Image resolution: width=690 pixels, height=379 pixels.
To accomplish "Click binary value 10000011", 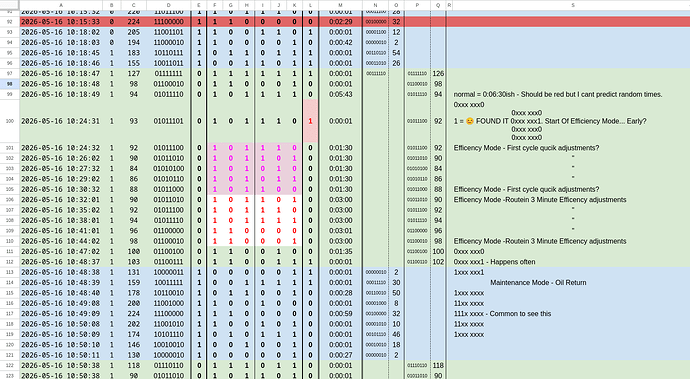I will pyautogui.click(x=169, y=272).
